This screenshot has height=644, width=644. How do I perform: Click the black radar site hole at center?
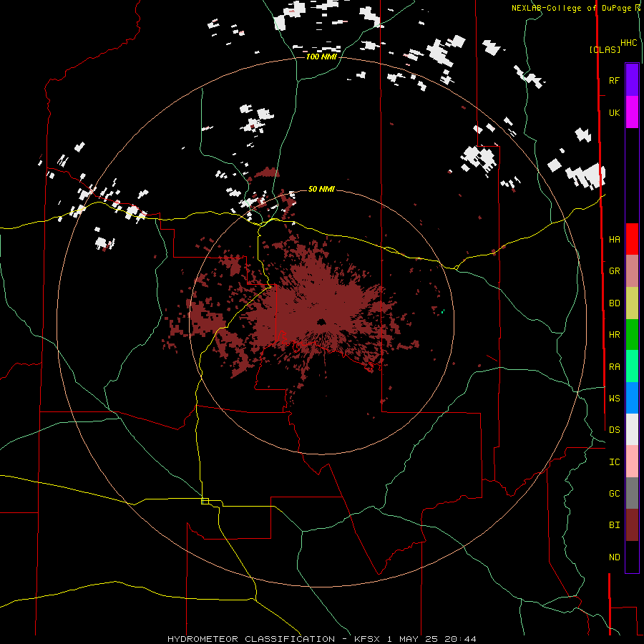pyautogui.click(x=321, y=321)
